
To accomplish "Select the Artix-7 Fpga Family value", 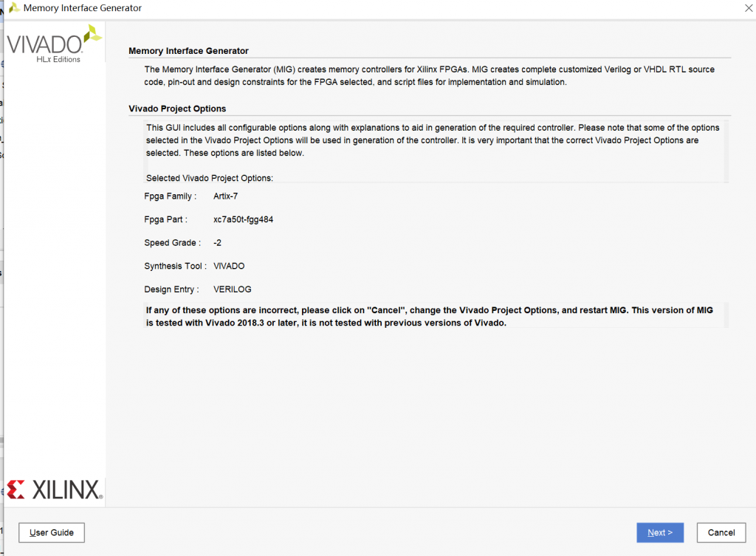I will [x=225, y=196].
